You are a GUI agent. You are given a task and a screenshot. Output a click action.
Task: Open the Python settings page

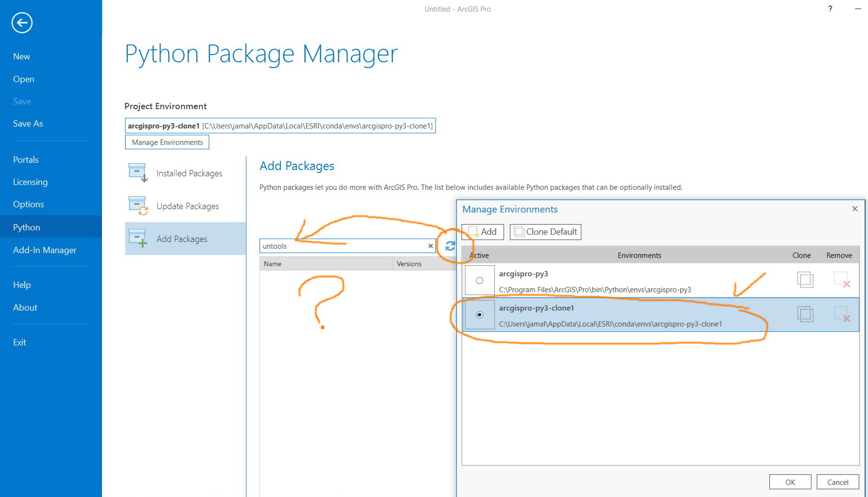27,227
